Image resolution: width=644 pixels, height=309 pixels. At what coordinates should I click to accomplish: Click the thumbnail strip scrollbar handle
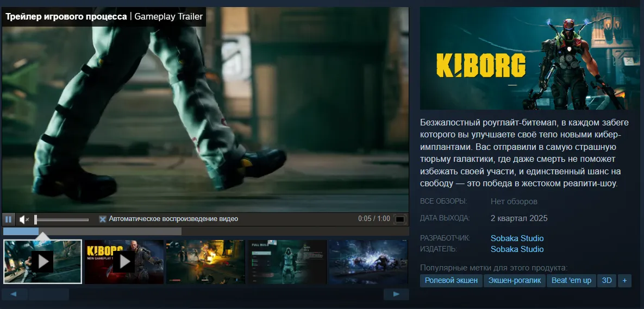pyautogui.click(x=48, y=294)
